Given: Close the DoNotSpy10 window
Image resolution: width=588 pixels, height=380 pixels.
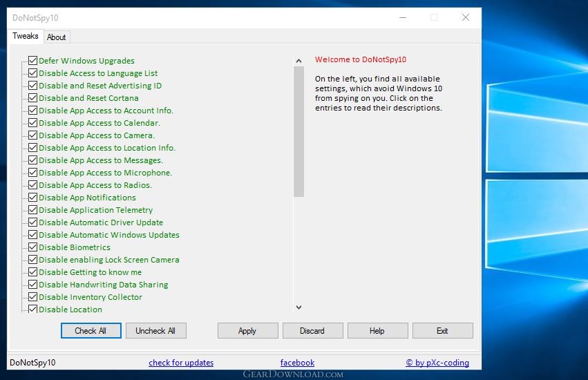Looking at the screenshot, I should (466, 18).
